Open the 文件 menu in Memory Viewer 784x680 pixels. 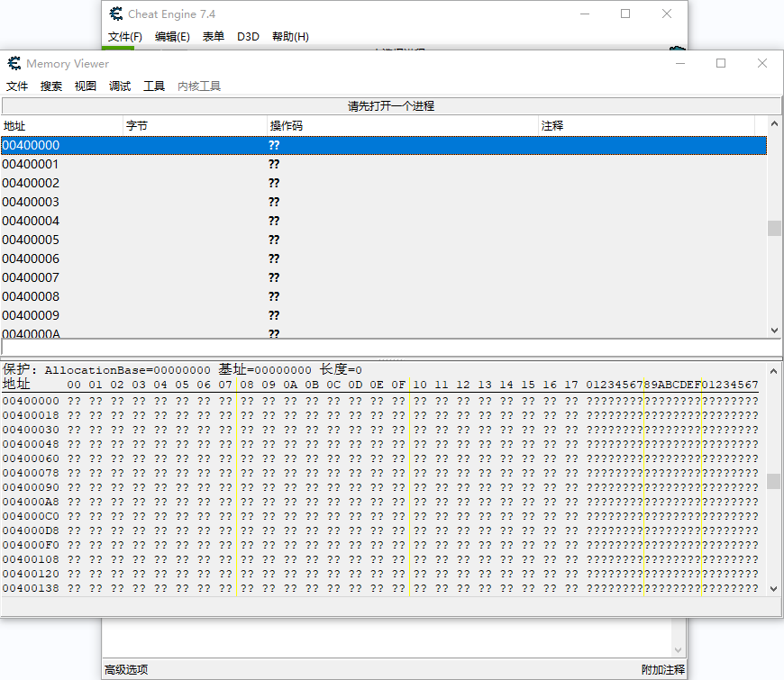17,86
